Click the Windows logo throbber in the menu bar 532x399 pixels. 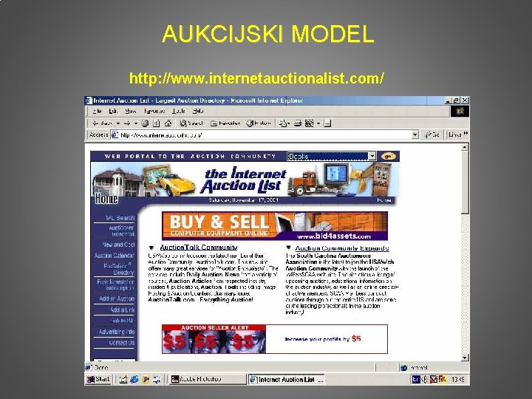point(460,112)
